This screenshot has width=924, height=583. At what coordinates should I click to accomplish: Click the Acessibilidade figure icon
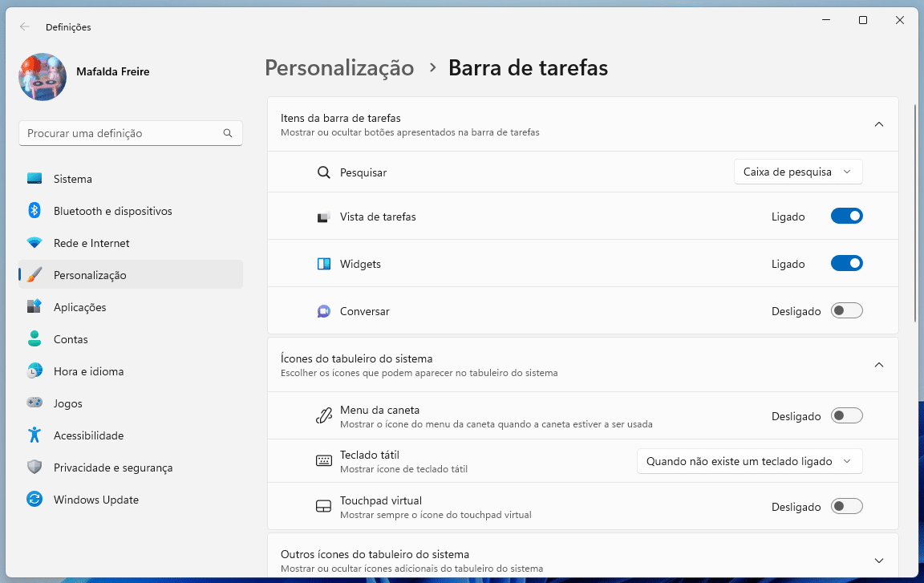click(34, 435)
